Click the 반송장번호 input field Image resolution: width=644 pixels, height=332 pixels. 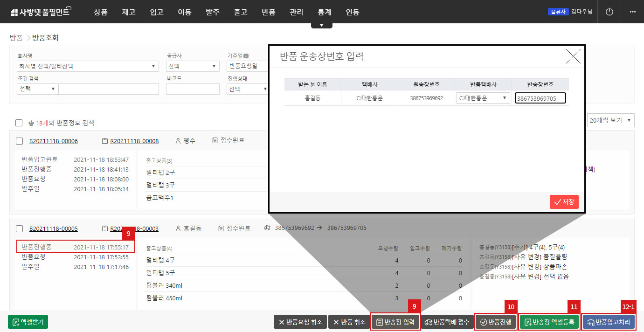coord(540,98)
